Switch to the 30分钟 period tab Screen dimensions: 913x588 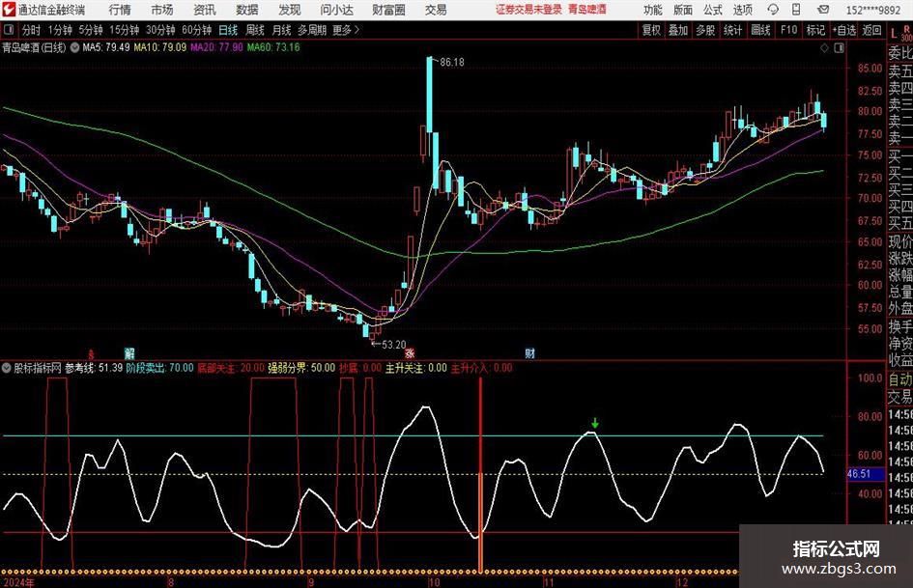coord(160,30)
